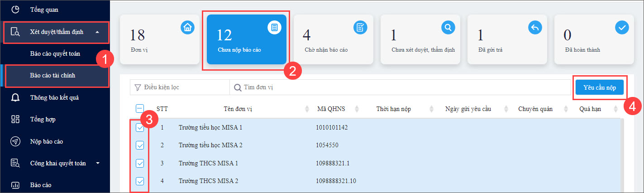Click the home icon on Đơn vị card
This screenshot has height=193, width=644.
pos(188,28)
